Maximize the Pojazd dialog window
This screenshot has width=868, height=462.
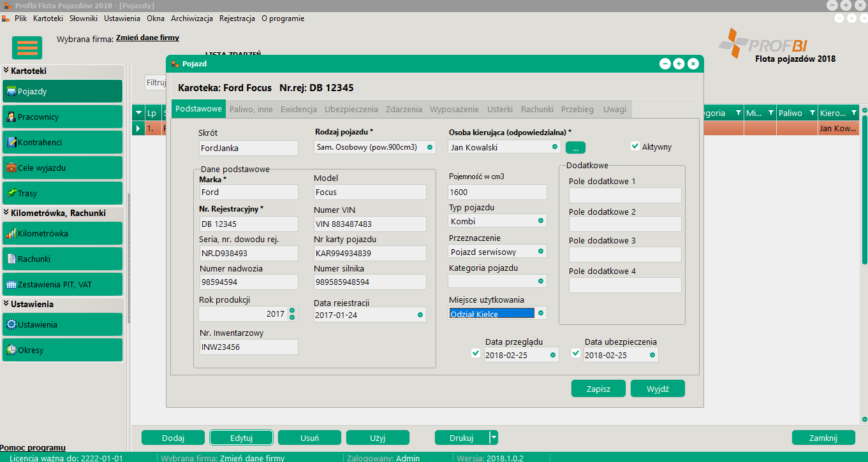point(679,64)
